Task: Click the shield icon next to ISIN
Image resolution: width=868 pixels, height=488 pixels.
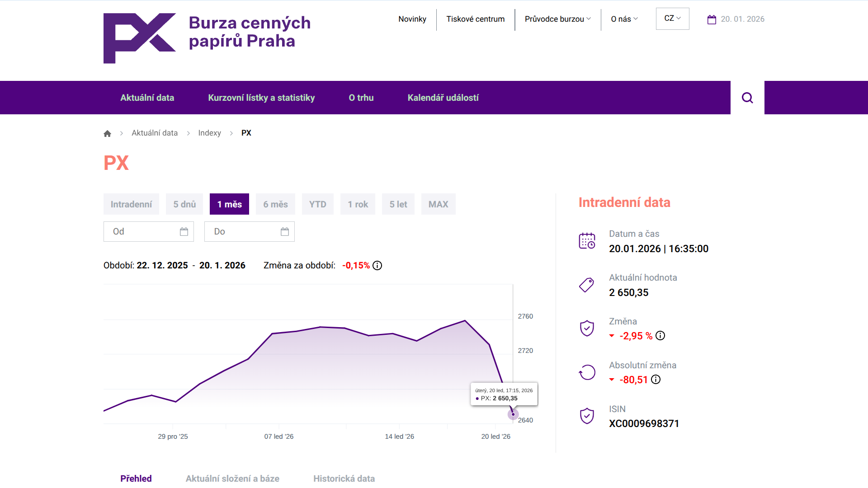Action: 587,416
